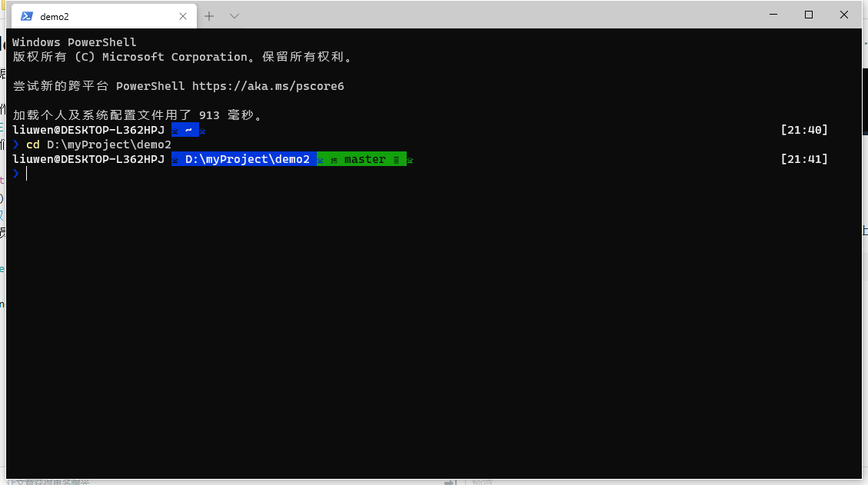The image size is (868, 485).
Task: Click the green master branch segment
Action: point(361,159)
